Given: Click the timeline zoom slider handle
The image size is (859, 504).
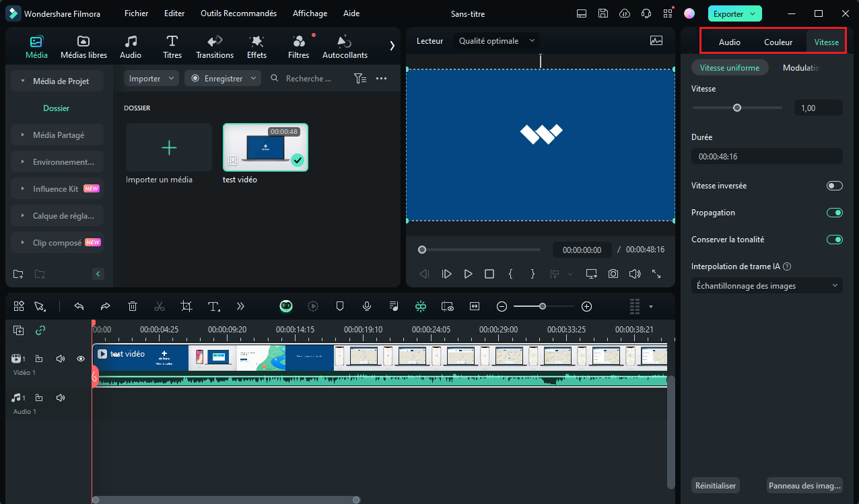Looking at the screenshot, I should point(542,306).
